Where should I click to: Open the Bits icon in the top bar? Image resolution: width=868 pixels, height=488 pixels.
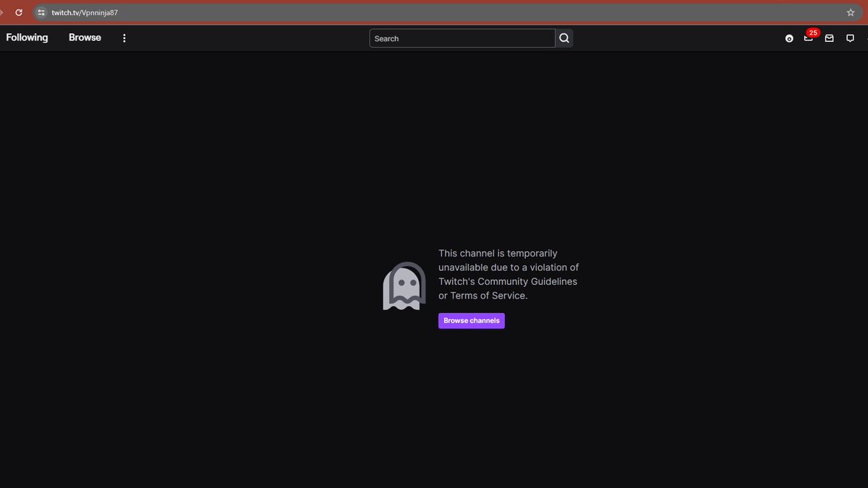[x=789, y=38]
